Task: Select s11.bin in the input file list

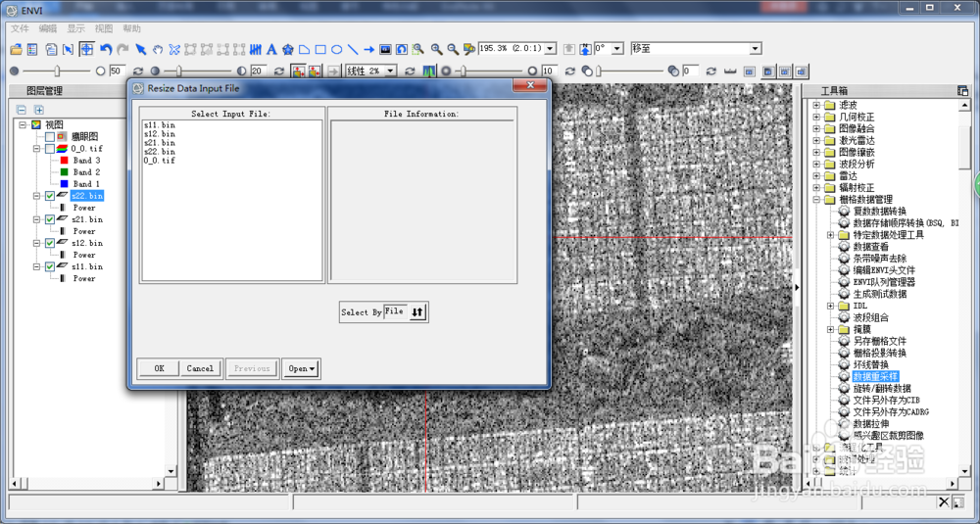Action: coord(160,125)
